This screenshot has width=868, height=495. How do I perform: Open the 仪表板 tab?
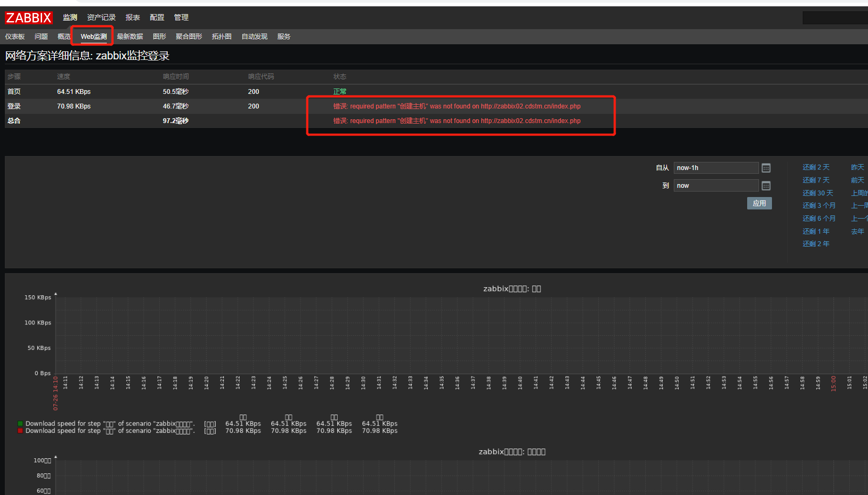coord(15,37)
